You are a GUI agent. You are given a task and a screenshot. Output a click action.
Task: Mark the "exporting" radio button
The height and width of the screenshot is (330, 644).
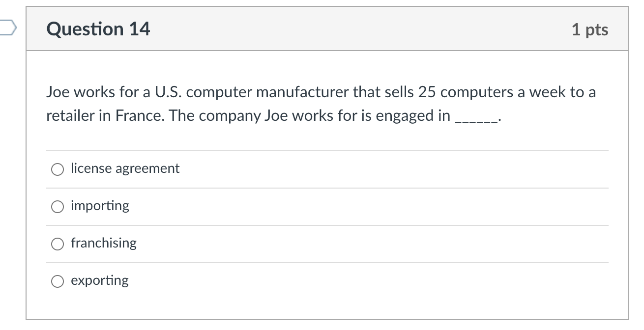pos(58,281)
